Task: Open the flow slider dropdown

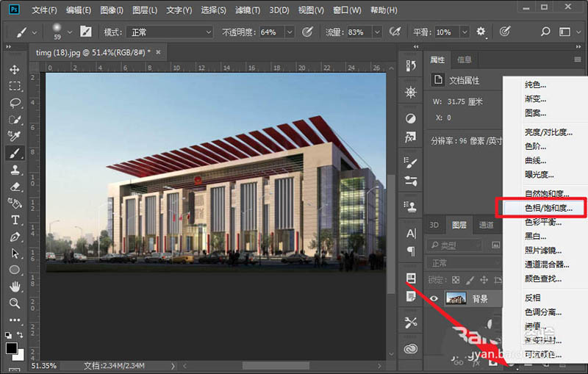Action: [x=377, y=32]
